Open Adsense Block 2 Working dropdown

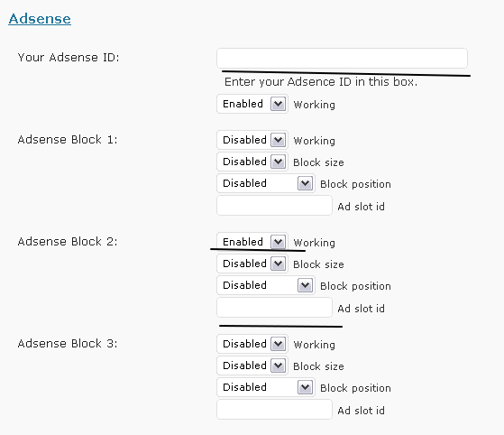(252, 242)
